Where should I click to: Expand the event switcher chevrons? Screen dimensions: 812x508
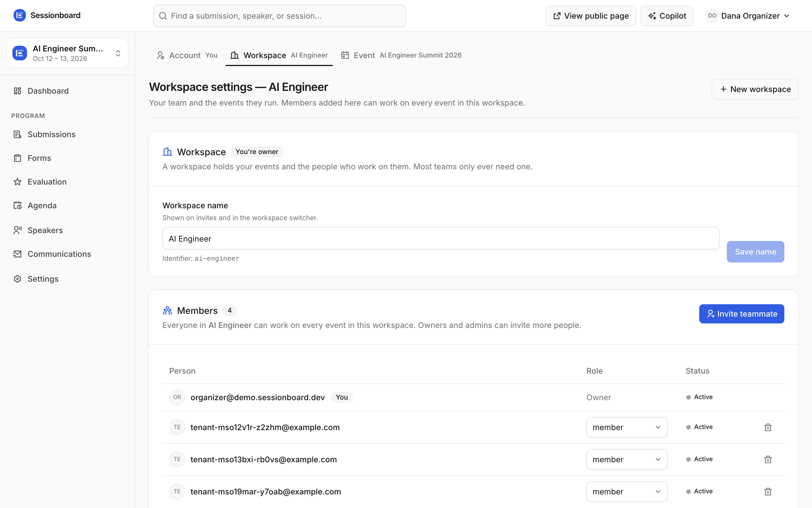pos(118,53)
